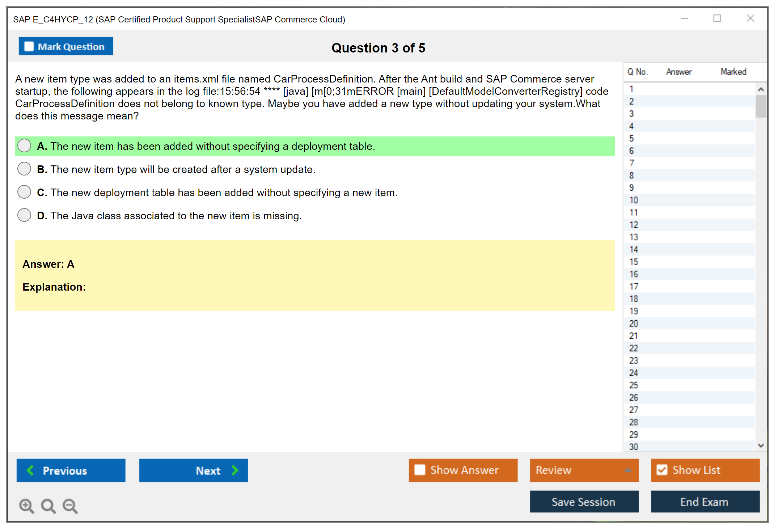Select question 12 in the list

(x=634, y=225)
